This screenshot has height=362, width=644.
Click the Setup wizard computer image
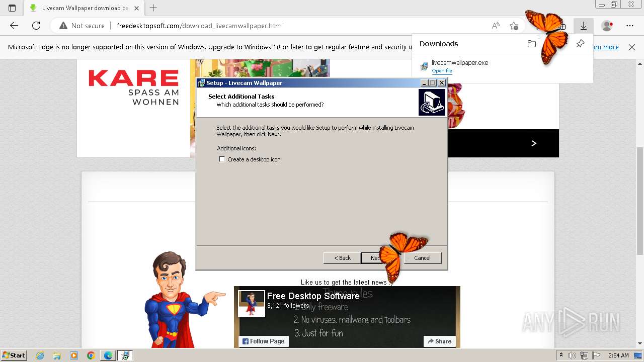(432, 102)
